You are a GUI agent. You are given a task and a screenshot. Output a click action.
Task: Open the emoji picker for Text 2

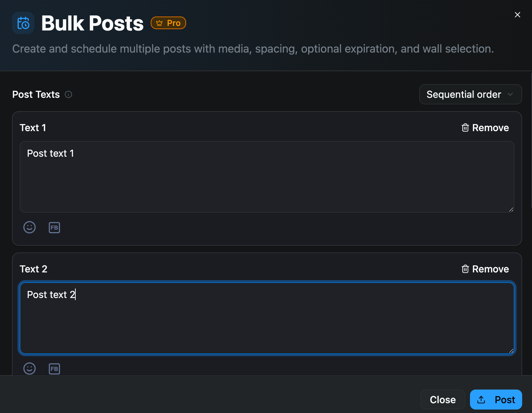pyautogui.click(x=29, y=368)
